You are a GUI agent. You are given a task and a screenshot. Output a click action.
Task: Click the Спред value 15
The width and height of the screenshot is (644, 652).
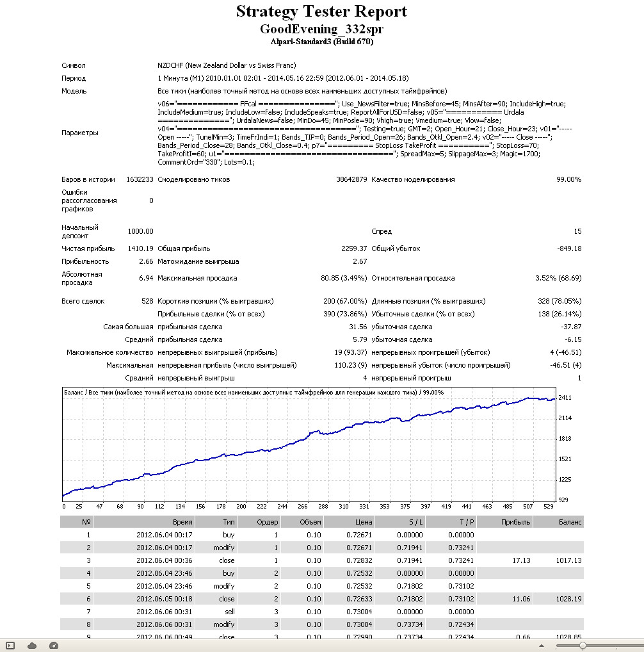[577, 231]
